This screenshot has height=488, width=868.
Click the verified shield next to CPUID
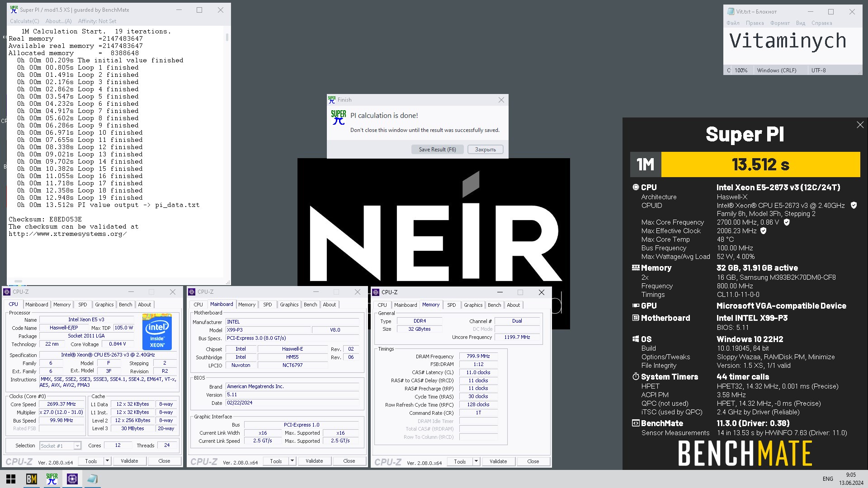click(854, 205)
